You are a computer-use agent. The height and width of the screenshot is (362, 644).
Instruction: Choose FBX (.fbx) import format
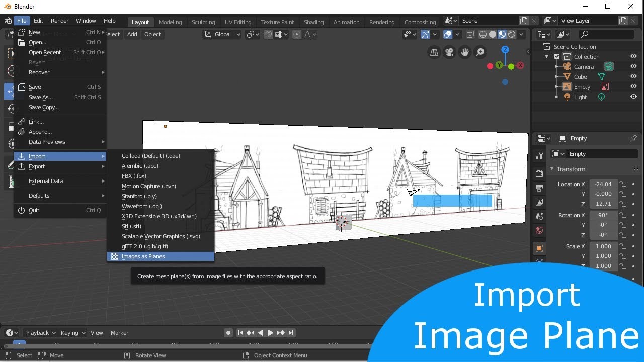tap(161, 176)
